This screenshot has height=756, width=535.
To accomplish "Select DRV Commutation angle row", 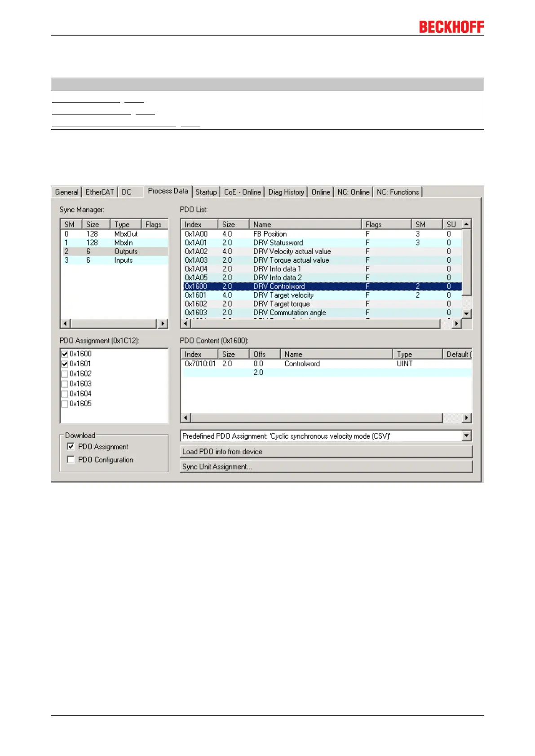I will tap(322, 313).
